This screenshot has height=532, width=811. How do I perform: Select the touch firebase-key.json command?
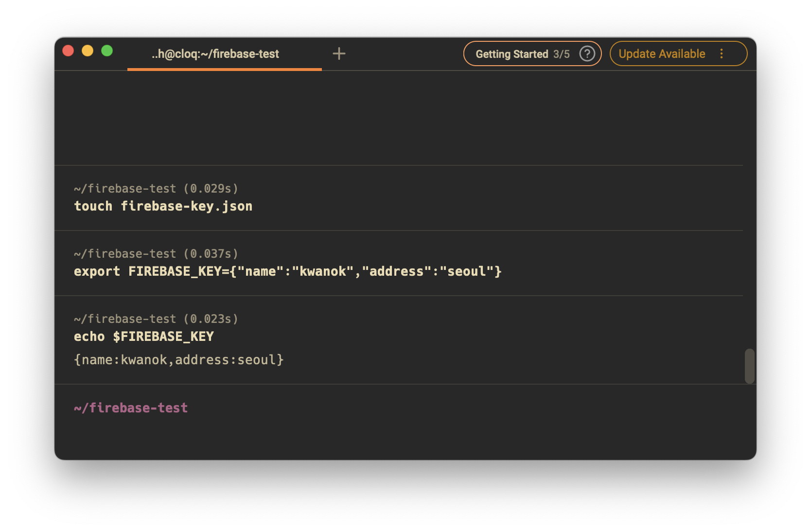point(163,206)
